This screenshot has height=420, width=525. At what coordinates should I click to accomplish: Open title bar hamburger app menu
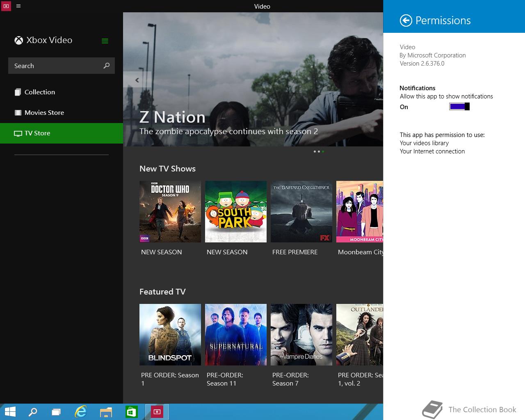click(x=18, y=6)
